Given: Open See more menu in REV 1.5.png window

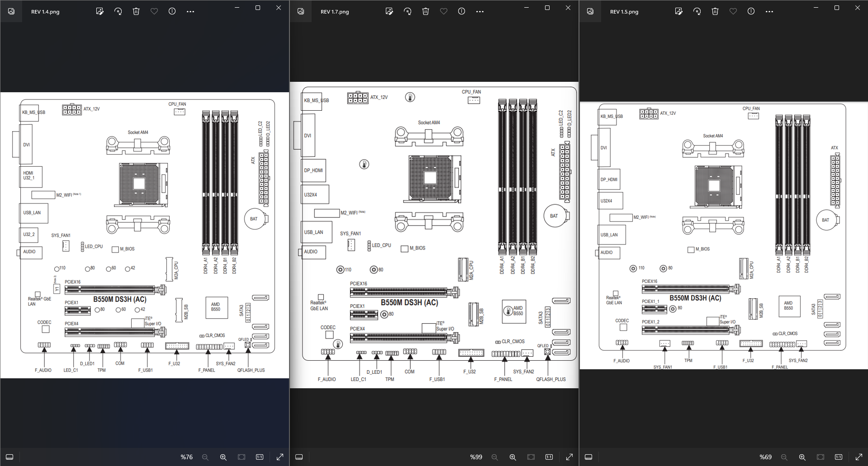Looking at the screenshot, I should click(769, 11).
